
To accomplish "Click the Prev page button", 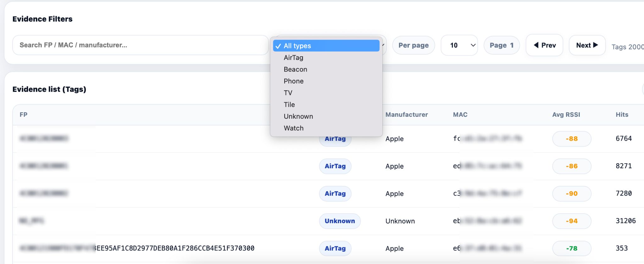I will [x=544, y=46].
